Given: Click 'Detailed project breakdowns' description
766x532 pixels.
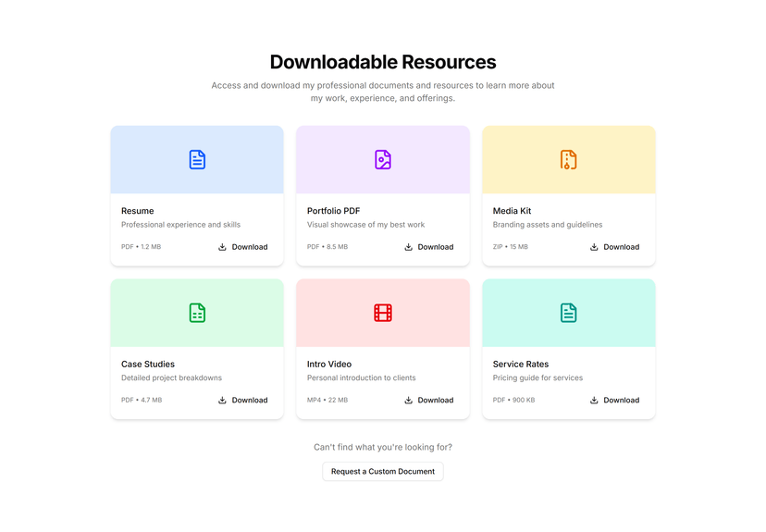Looking at the screenshot, I should (171, 377).
